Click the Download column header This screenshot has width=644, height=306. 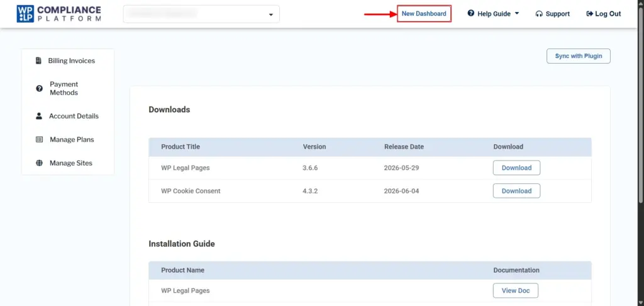tap(508, 147)
